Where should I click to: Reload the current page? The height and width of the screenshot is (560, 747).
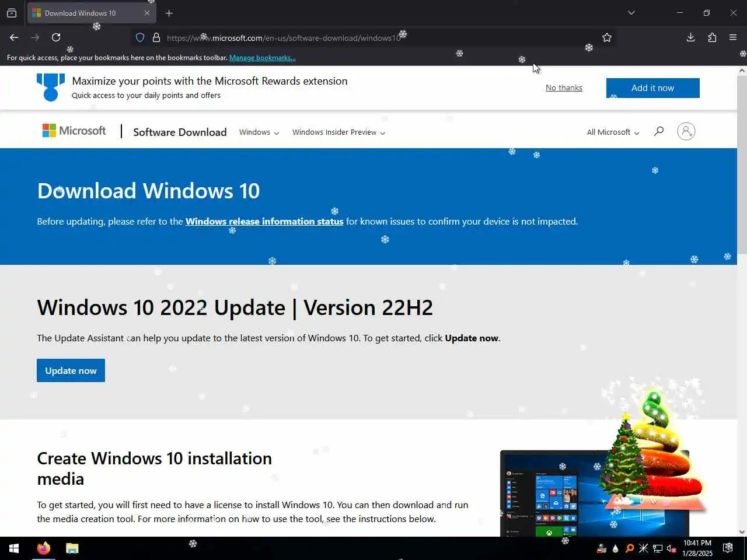point(56,37)
